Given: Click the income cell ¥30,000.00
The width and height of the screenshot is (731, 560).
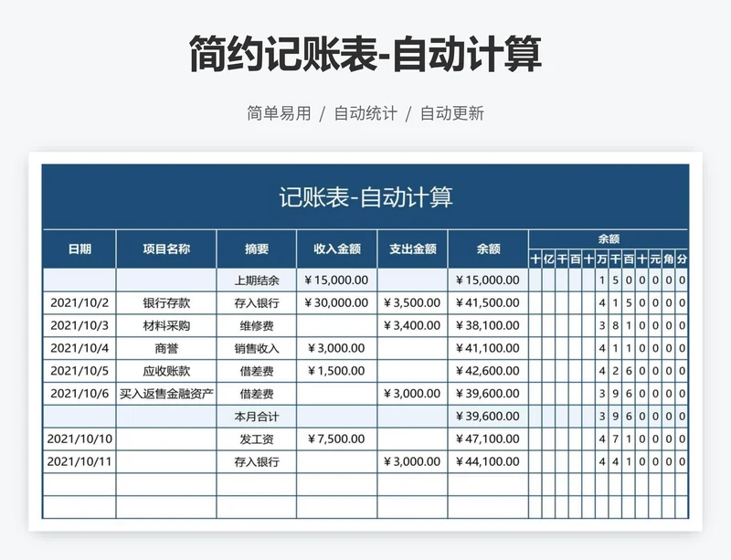Looking at the screenshot, I should 337,303.
